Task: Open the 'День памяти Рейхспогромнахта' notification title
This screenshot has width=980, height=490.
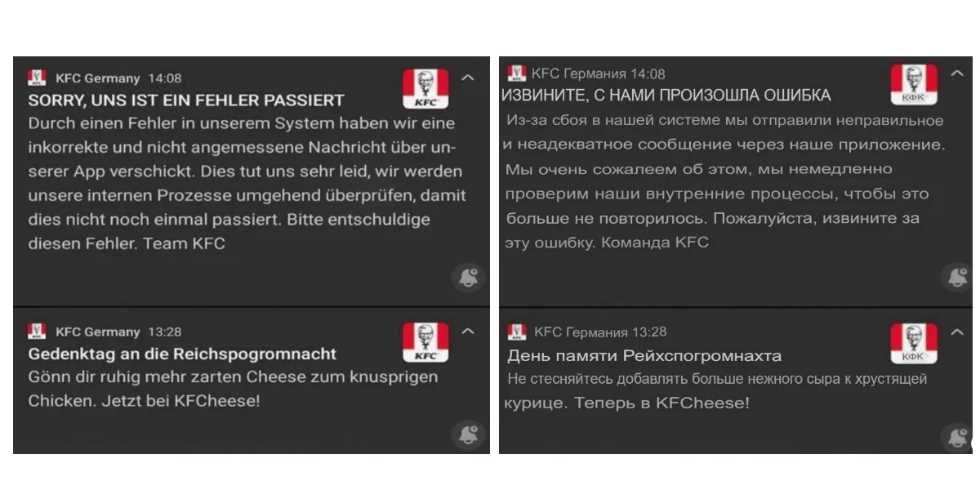Action: point(644,356)
